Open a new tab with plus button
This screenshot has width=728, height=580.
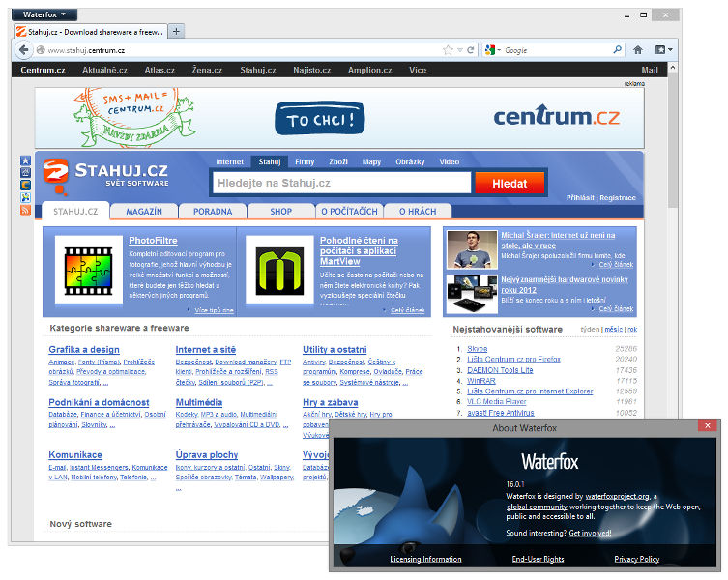pyautogui.click(x=176, y=31)
